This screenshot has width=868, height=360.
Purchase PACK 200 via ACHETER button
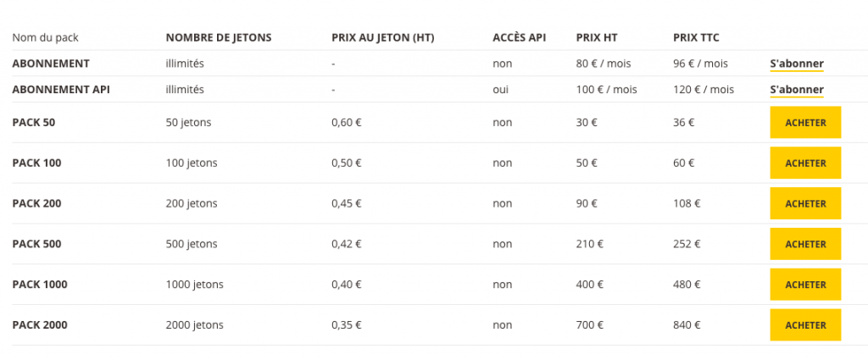[x=805, y=203]
